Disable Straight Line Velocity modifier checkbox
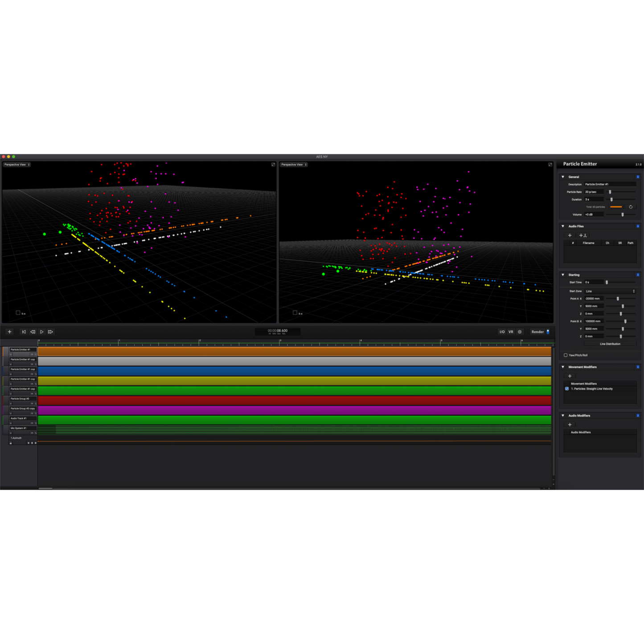 [567, 389]
